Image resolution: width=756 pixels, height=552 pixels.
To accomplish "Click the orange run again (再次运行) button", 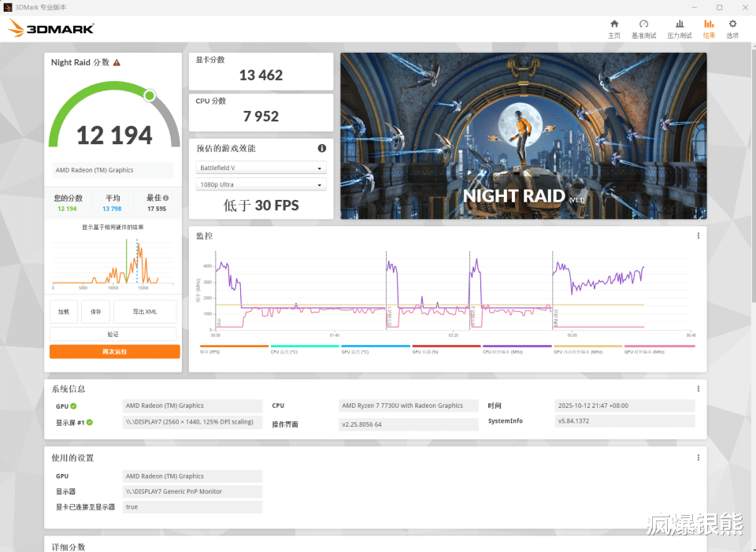I will [115, 351].
